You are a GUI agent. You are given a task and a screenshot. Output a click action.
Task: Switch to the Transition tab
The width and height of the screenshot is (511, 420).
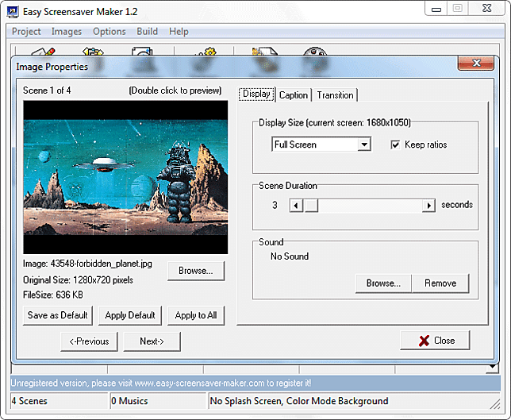click(x=335, y=95)
